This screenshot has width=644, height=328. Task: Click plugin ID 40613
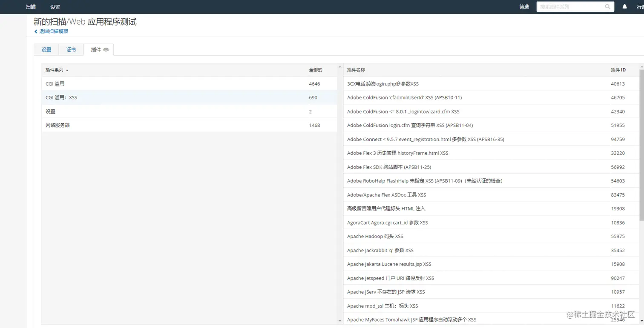point(618,84)
